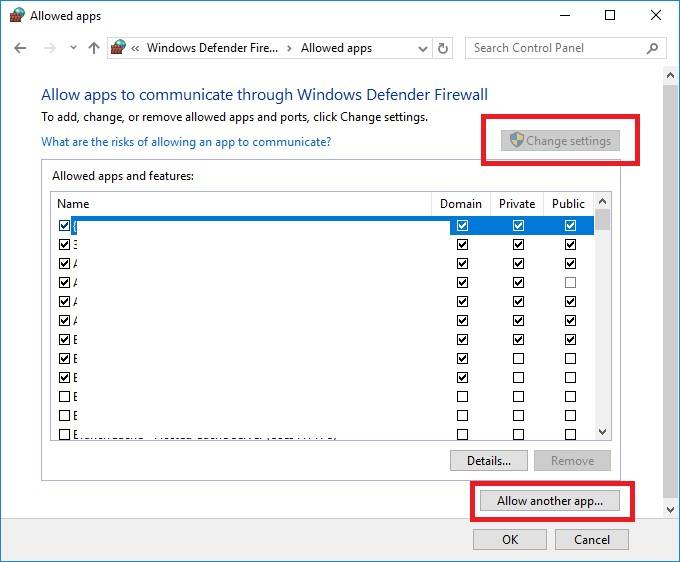Toggle Domain checkbox of row starting with 3
Image resolution: width=680 pixels, height=562 pixels.
pyautogui.click(x=462, y=245)
